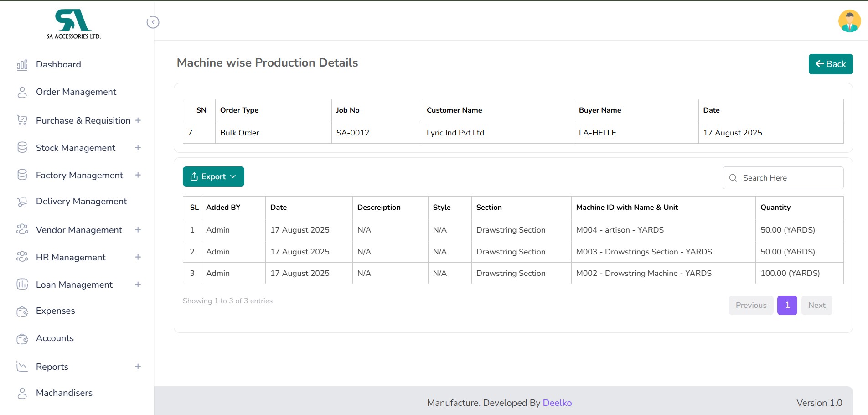The image size is (868, 415).
Task: Open the user profile avatar
Action: tap(849, 21)
